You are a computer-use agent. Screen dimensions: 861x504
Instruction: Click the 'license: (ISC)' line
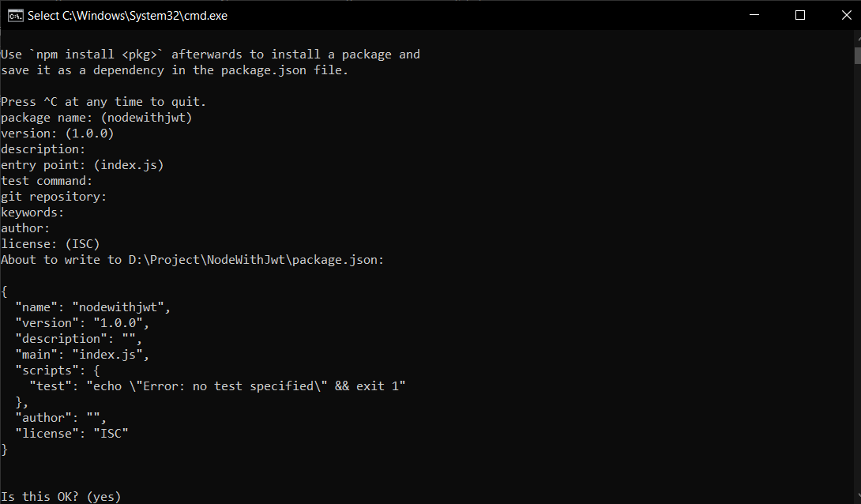click(51, 244)
